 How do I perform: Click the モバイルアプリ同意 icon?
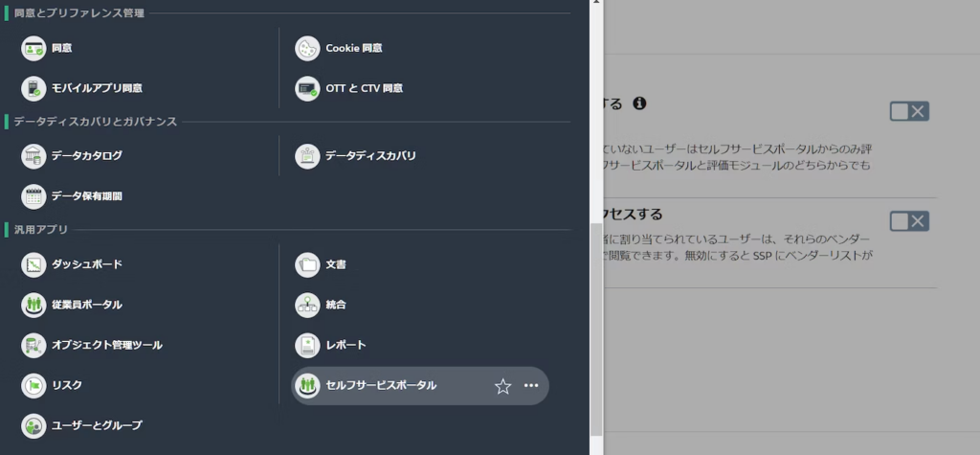click(x=34, y=88)
